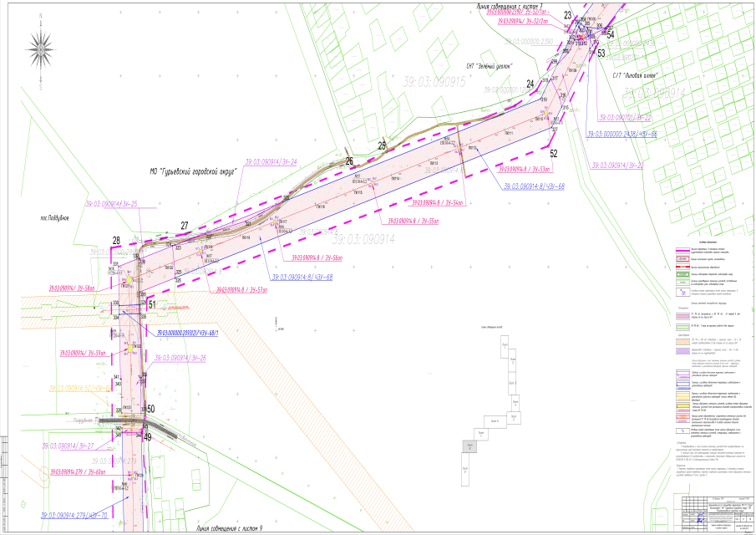Click turning point marker 26
The image size is (756, 535).
coord(350,160)
